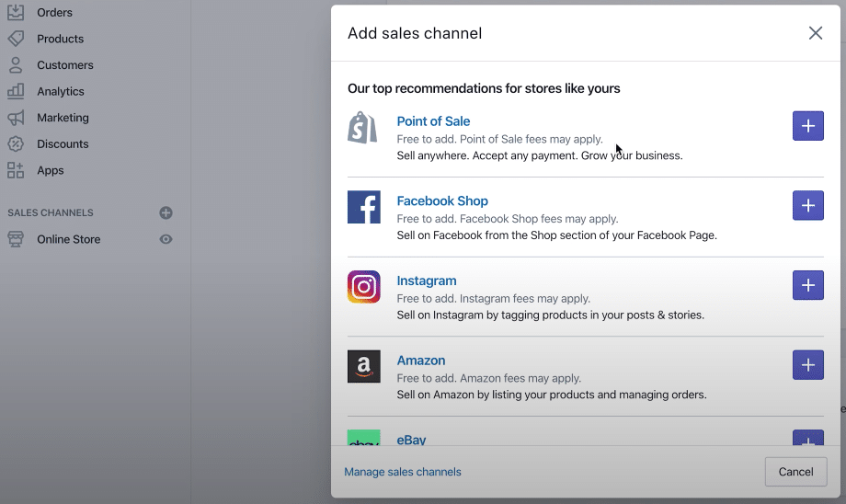846x504 pixels.
Task: Open the Analytics menu item
Action: [61, 91]
